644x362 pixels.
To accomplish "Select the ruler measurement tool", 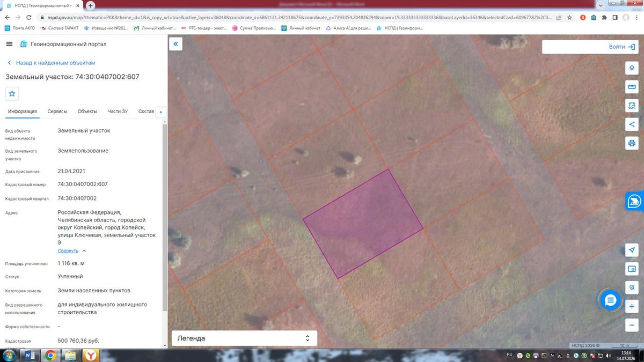I will tap(632, 87).
